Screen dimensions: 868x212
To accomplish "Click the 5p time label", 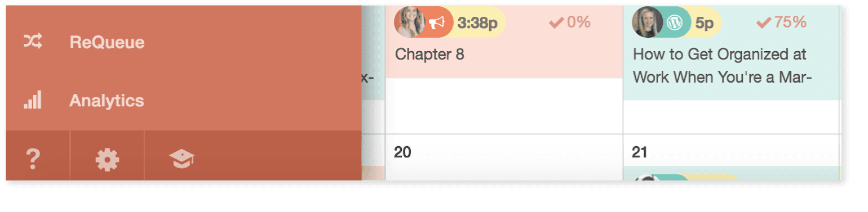I will point(705,23).
